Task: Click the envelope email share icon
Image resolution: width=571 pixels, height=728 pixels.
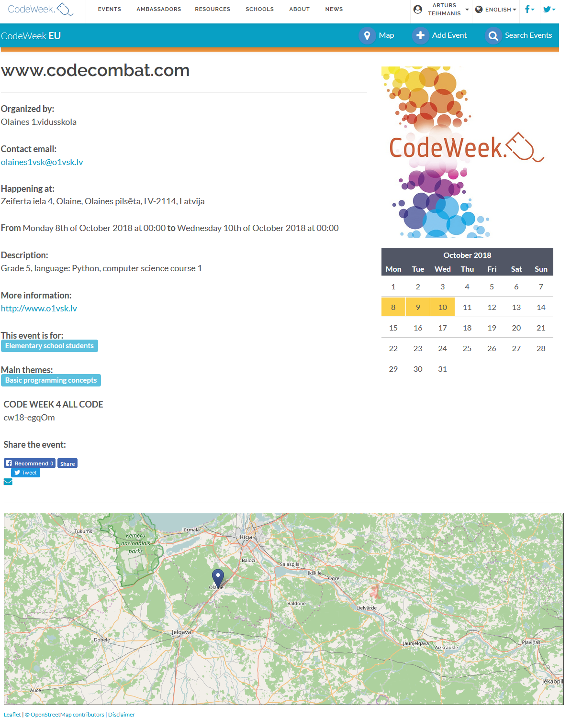Action: point(8,482)
